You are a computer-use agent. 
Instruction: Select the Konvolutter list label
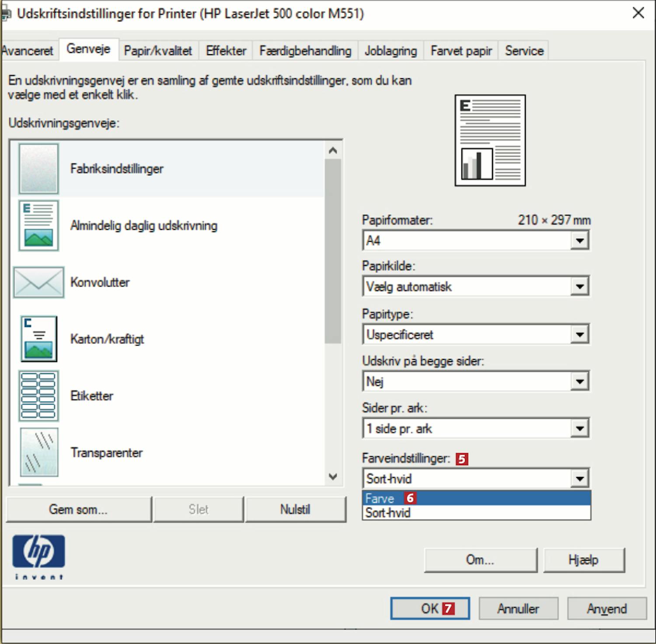[x=100, y=282]
